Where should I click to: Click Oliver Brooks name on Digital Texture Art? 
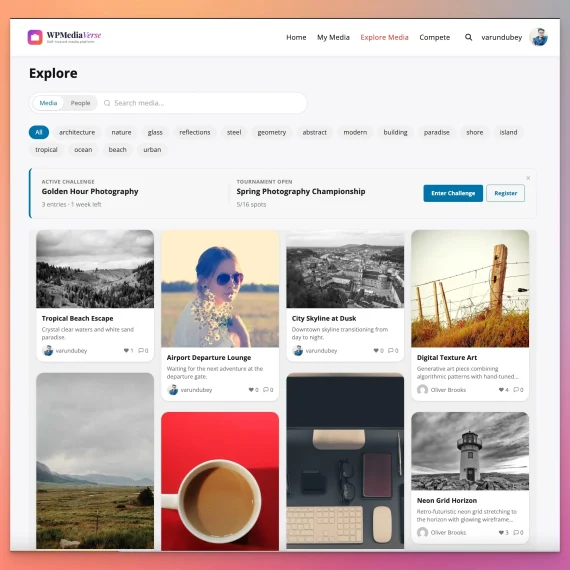pyautogui.click(x=448, y=390)
